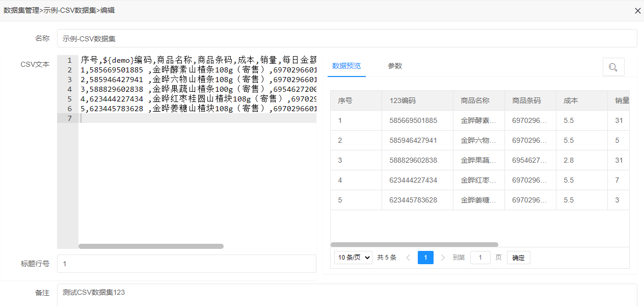Click line number 3 in the editor gutter
The width and height of the screenshot is (644, 306).
pos(68,79)
